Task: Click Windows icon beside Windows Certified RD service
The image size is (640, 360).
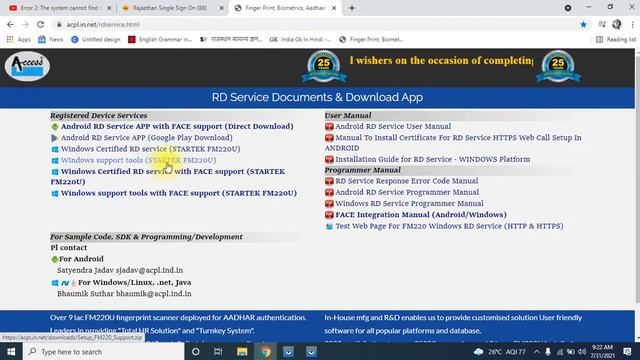Action: pos(55,149)
